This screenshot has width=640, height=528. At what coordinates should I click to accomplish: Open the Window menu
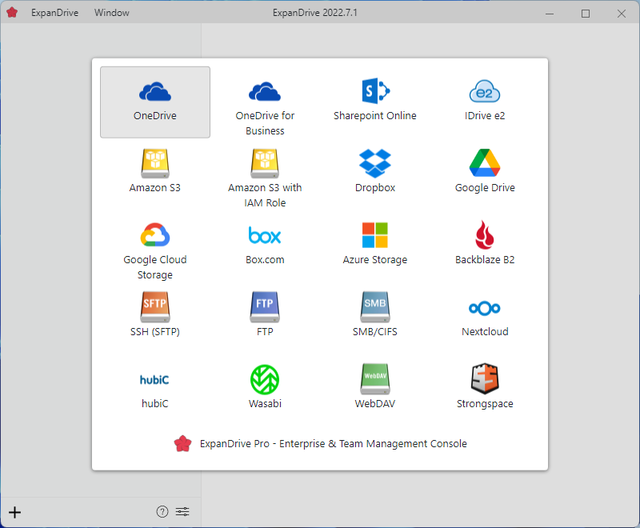(x=112, y=13)
